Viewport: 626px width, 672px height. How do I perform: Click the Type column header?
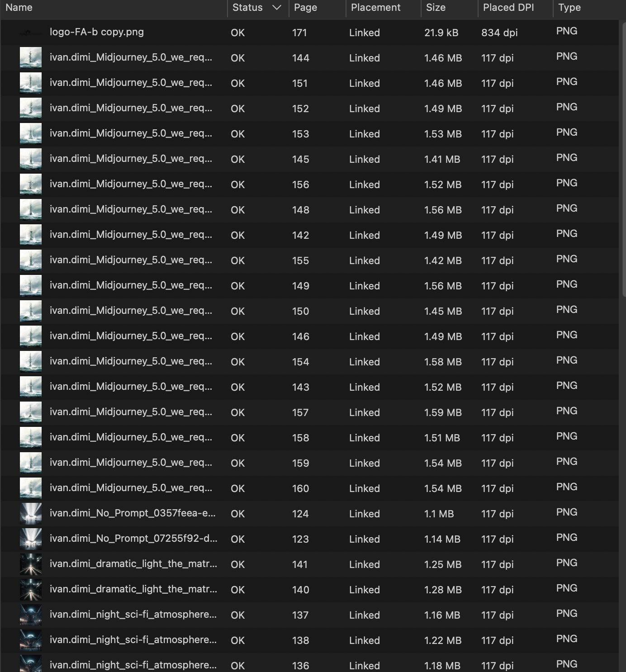(x=569, y=8)
